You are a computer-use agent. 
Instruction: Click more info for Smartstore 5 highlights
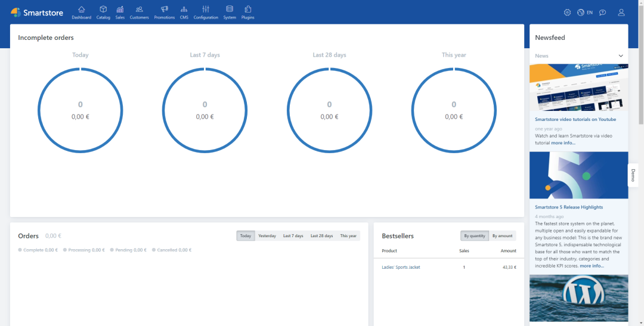tap(592, 266)
